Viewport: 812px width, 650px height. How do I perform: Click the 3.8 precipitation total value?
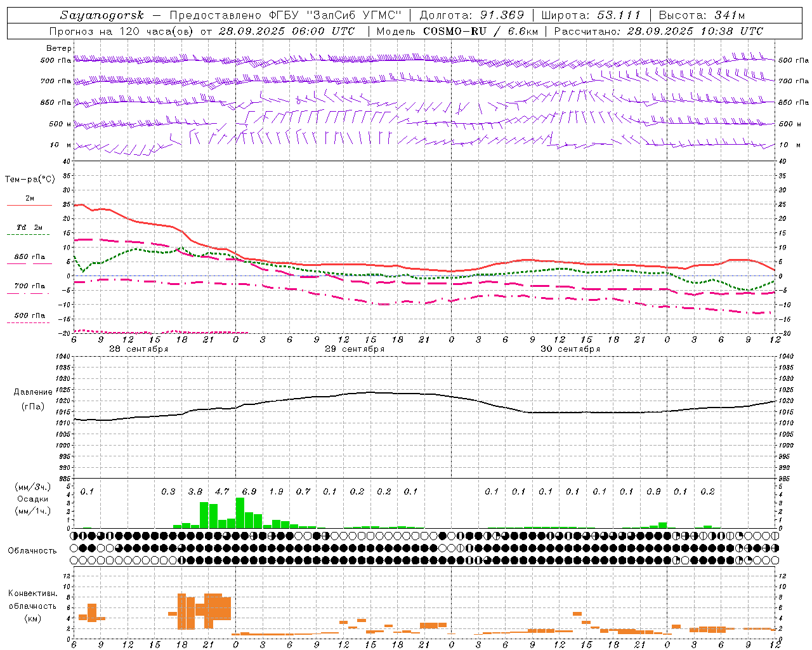point(195,492)
